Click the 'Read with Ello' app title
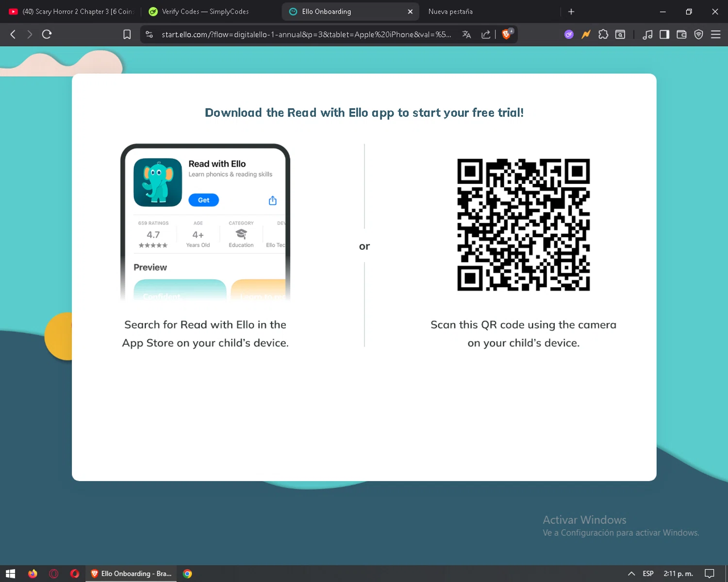The image size is (728, 582). [x=217, y=164]
